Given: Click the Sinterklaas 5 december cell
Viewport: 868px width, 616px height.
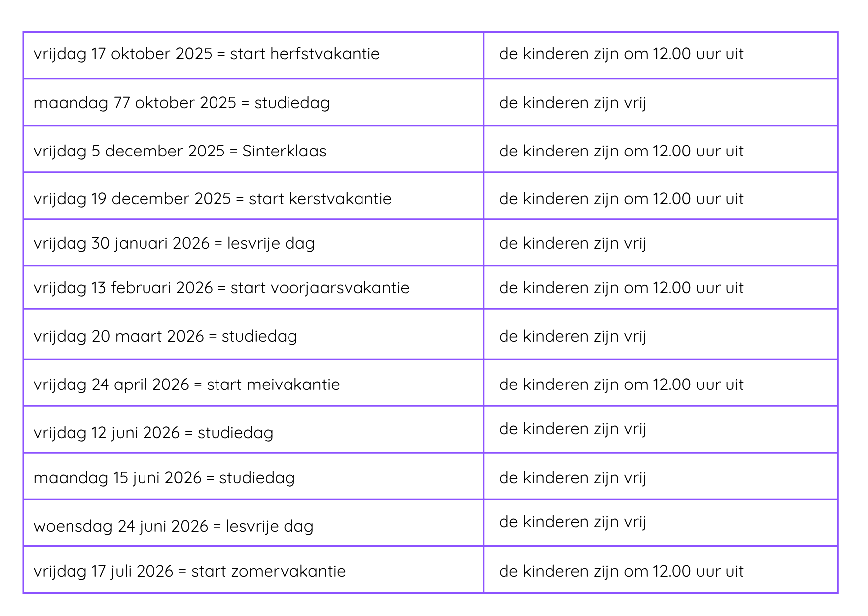Looking at the screenshot, I should pos(180,151).
